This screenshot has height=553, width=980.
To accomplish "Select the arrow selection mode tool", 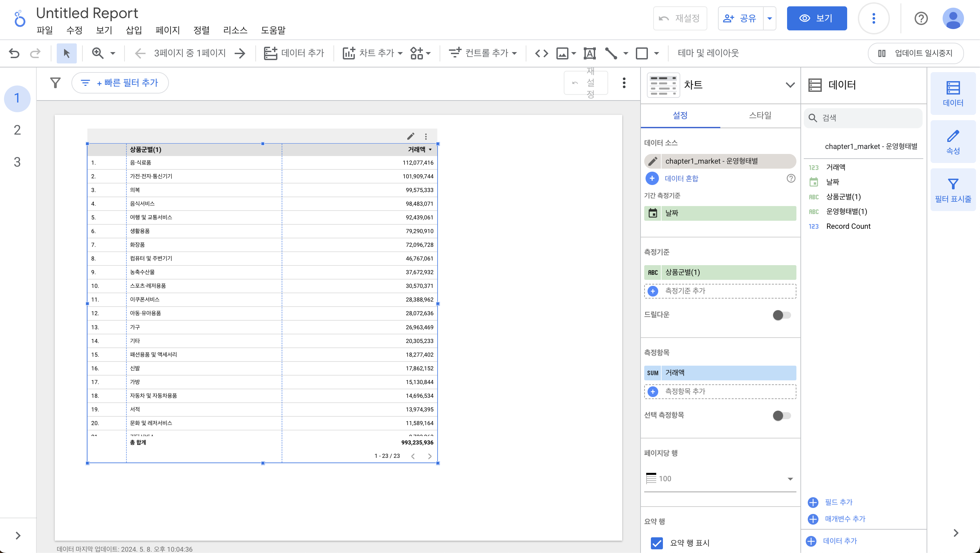I will [66, 53].
